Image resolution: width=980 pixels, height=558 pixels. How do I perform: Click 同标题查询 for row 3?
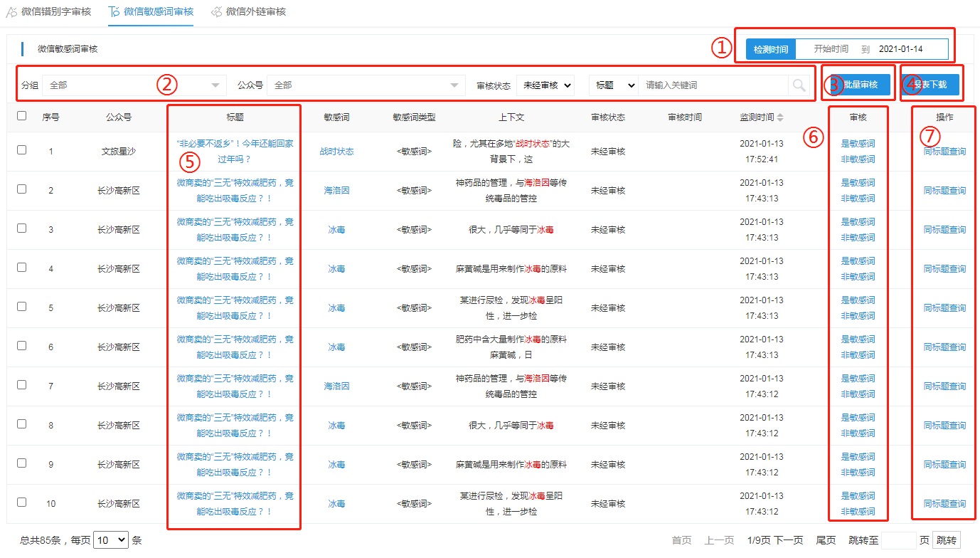(944, 230)
